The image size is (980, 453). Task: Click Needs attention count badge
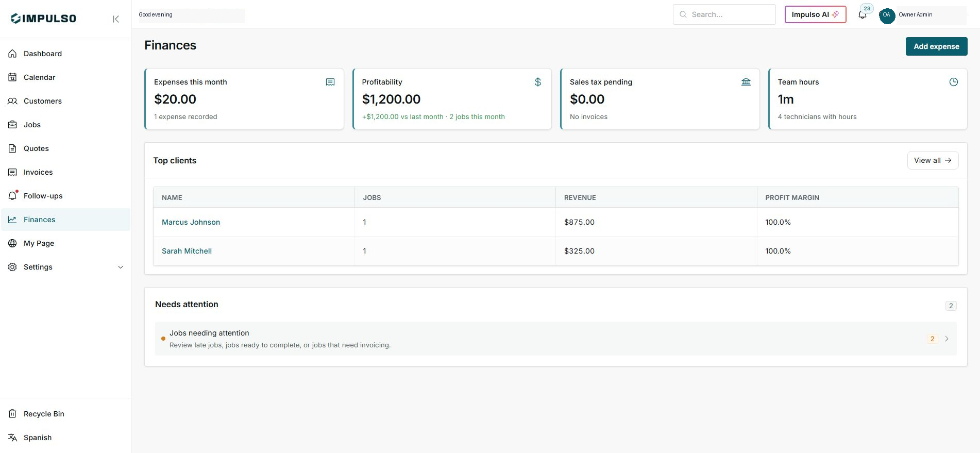tap(951, 306)
